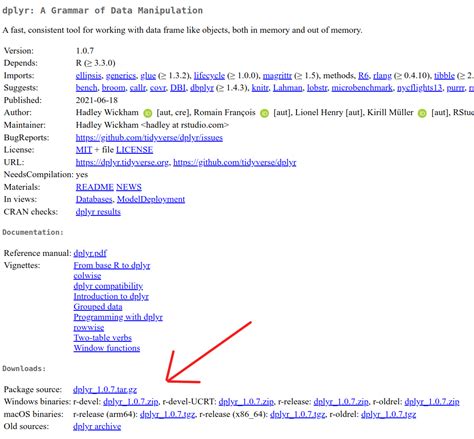Open the callr suggested package
474x439 pixels.
point(138,88)
